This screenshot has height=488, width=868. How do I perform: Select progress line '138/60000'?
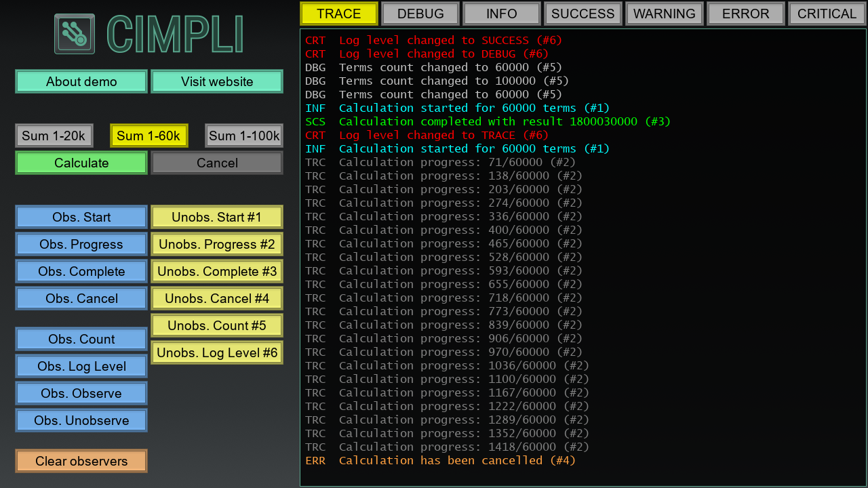[x=444, y=176]
